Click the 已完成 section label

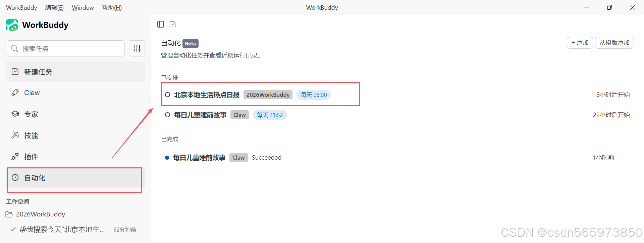[x=170, y=139]
